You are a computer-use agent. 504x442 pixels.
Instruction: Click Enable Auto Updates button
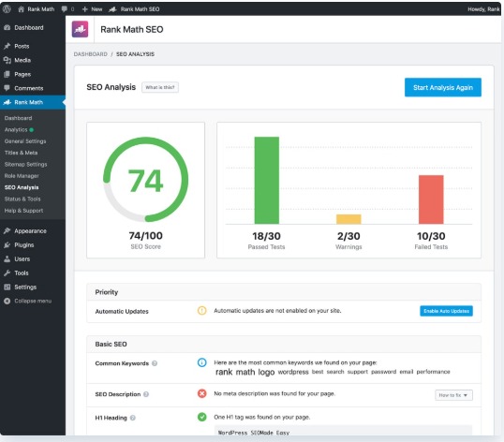point(446,311)
